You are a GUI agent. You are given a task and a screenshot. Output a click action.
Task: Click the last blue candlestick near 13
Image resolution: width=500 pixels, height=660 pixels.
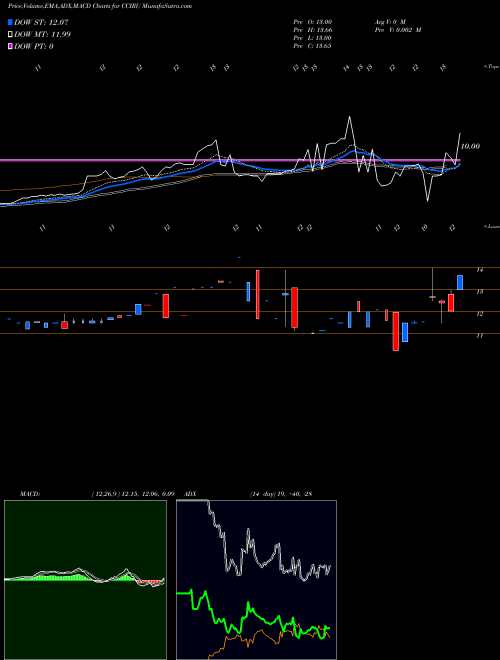tap(460, 282)
